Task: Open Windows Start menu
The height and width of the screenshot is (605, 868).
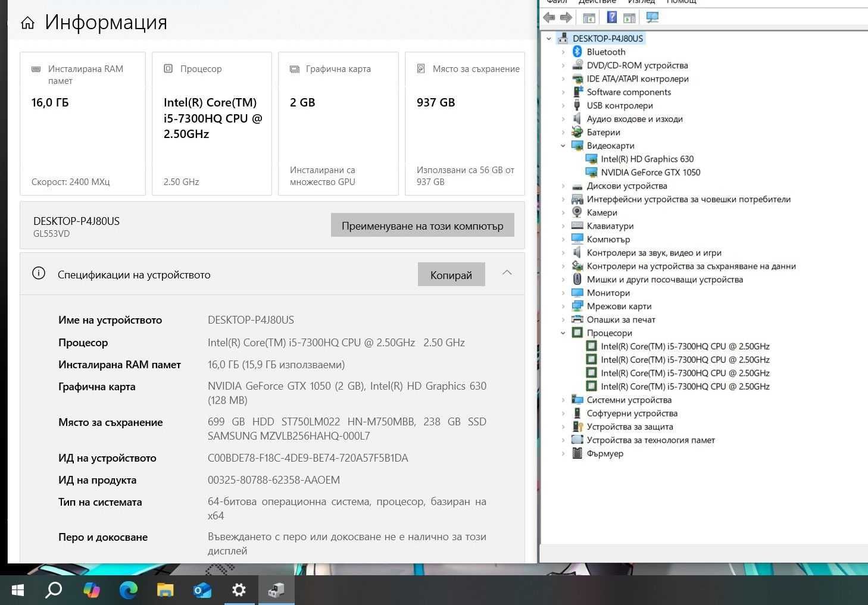Action: (18, 590)
